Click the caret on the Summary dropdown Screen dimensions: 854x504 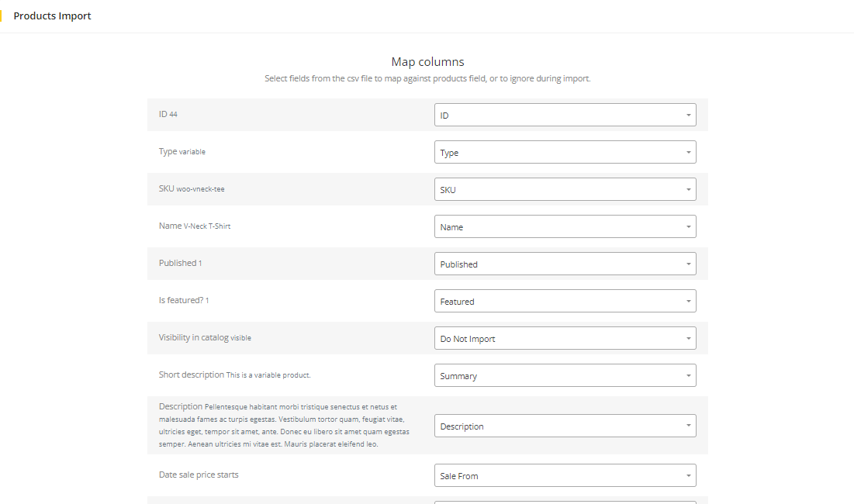point(688,375)
